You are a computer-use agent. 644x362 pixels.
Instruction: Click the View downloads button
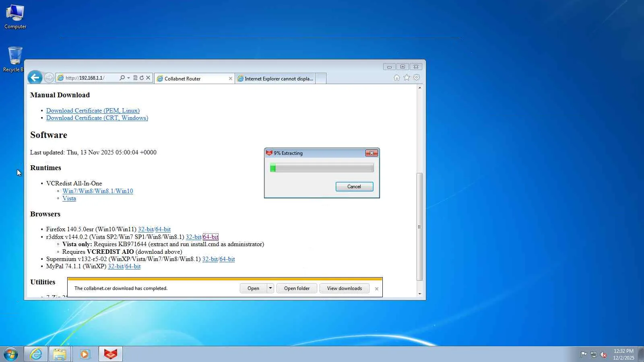pos(344,288)
